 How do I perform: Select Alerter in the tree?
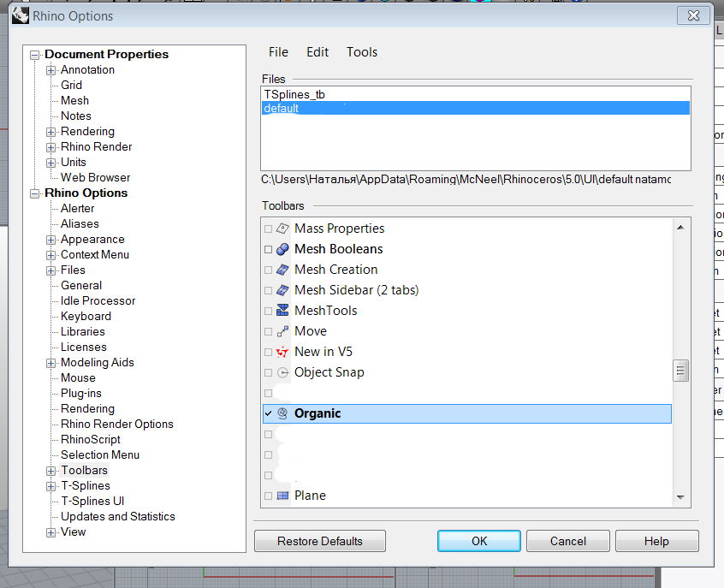point(78,209)
